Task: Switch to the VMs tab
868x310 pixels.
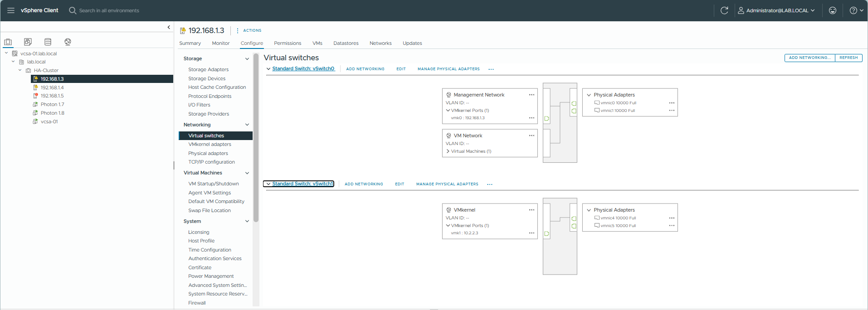Action: tap(317, 43)
